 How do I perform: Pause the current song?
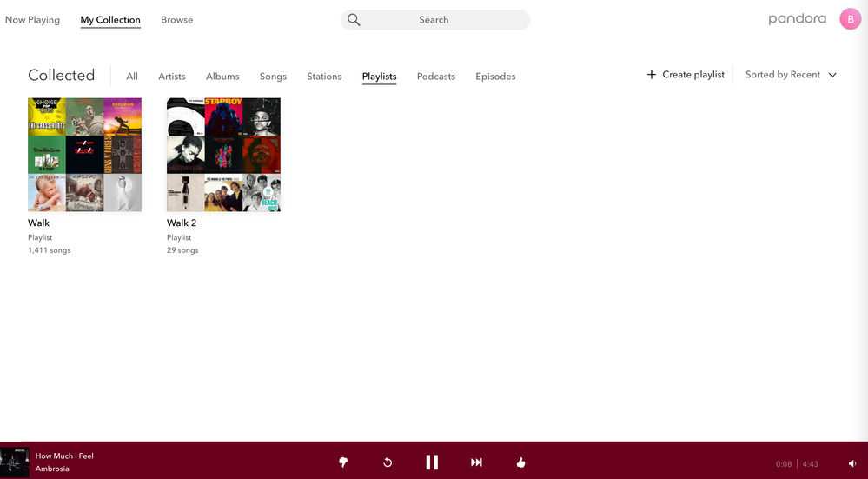point(432,462)
